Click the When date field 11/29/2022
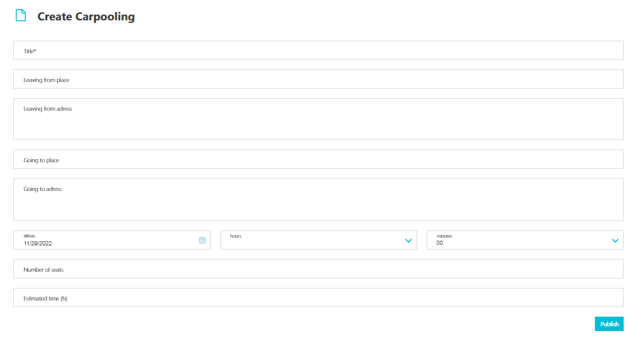 (112, 240)
